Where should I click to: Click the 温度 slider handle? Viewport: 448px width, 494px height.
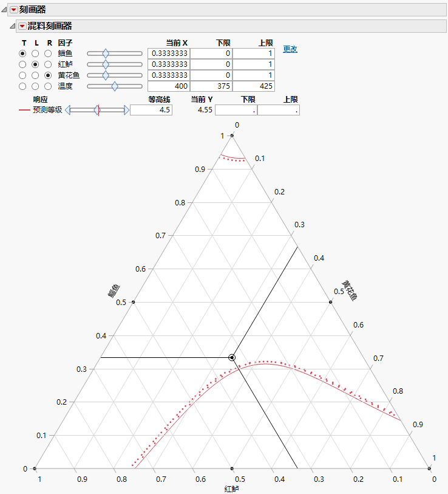[x=115, y=86]
